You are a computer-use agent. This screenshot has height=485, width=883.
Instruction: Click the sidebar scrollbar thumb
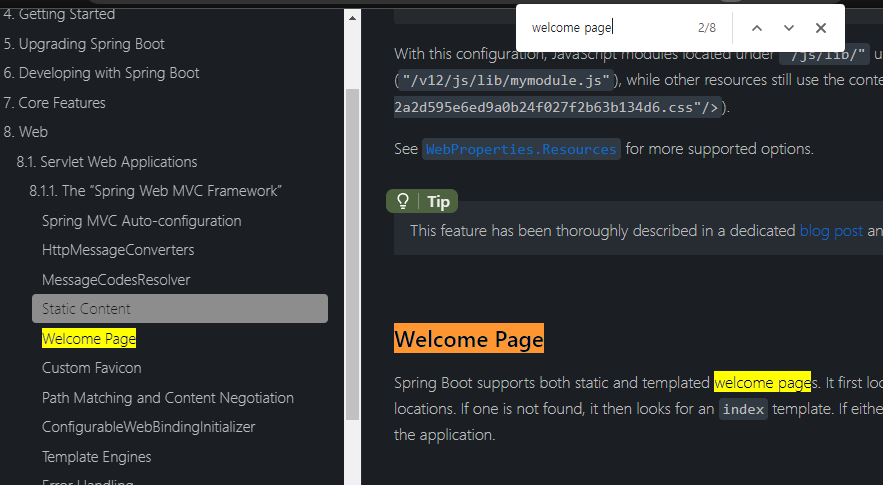[x=353, y=255]
